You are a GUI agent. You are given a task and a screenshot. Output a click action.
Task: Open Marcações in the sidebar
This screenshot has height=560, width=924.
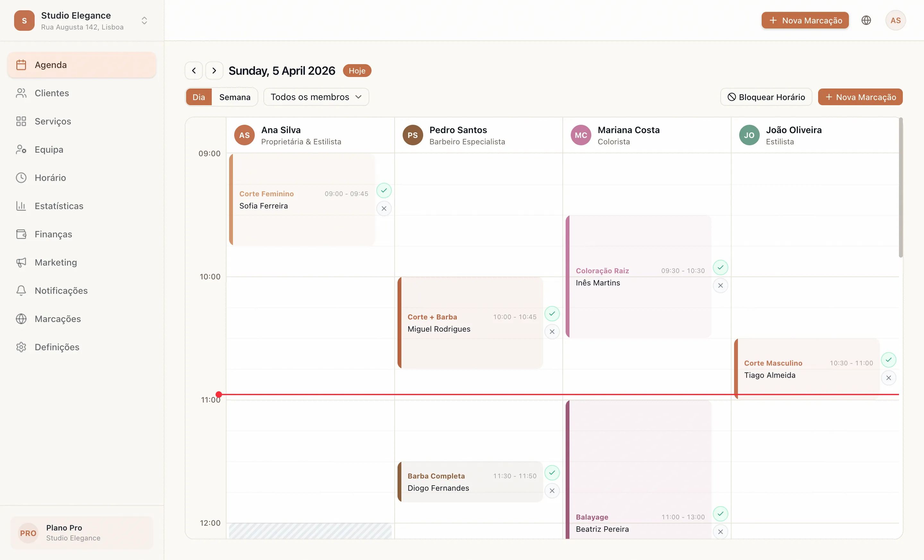pyautogui.click(x=82, y=318)
